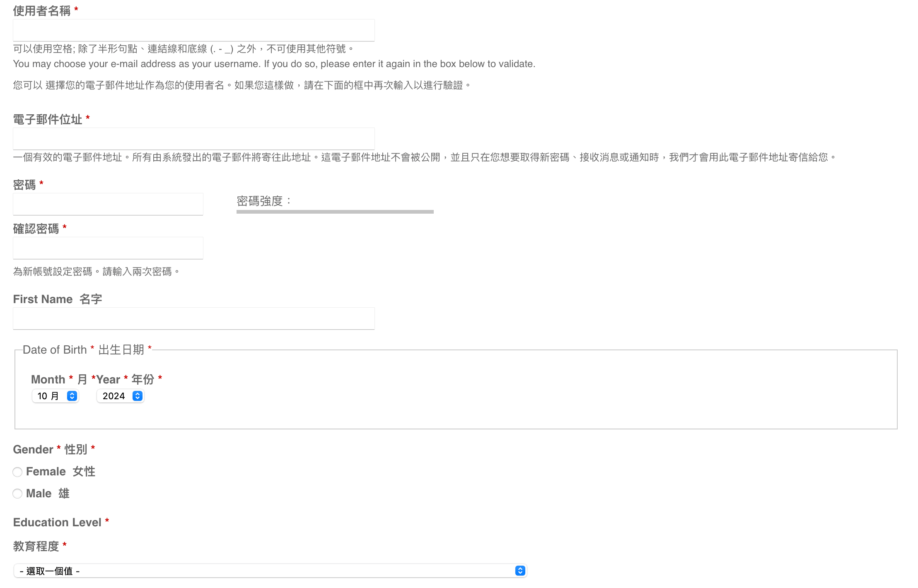Open the birth Month dropdown showing 10 月
Screen dimensions: 918x588
(50, 396)
